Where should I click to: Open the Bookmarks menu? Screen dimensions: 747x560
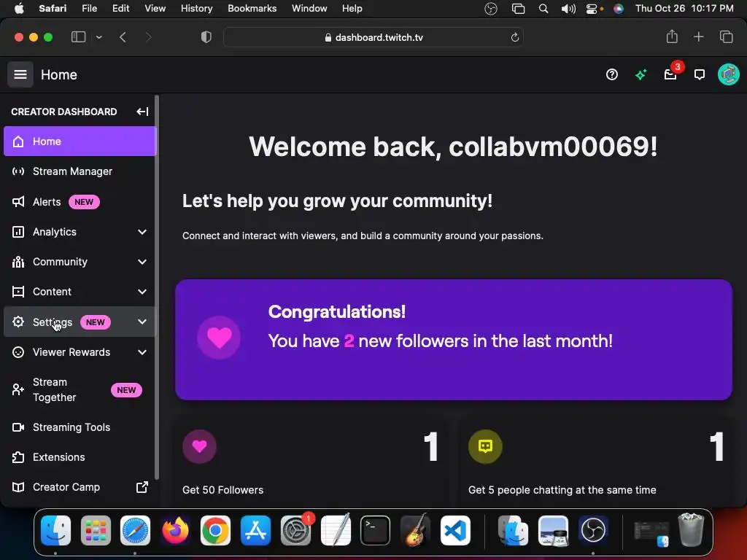(x=252, y=9)
